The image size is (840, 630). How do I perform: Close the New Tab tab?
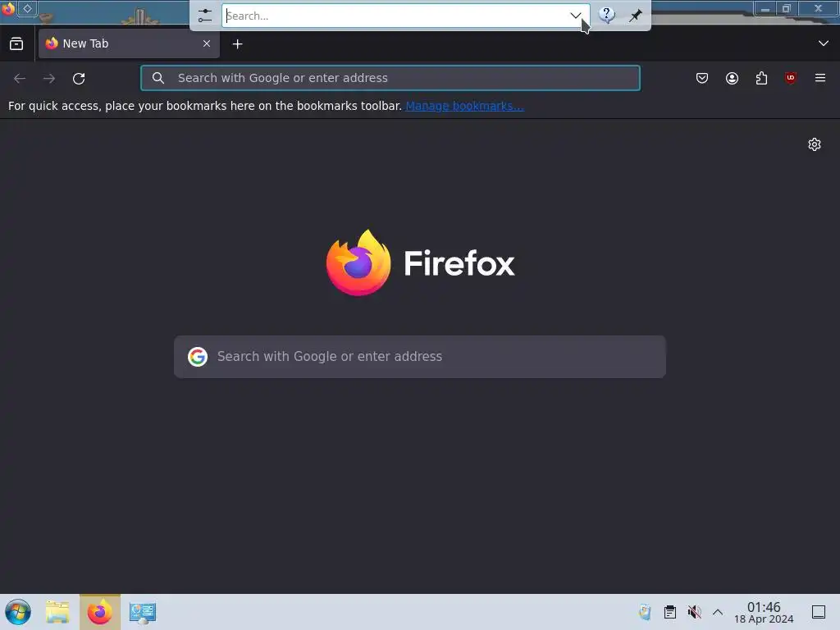click(x=207, y=43)
